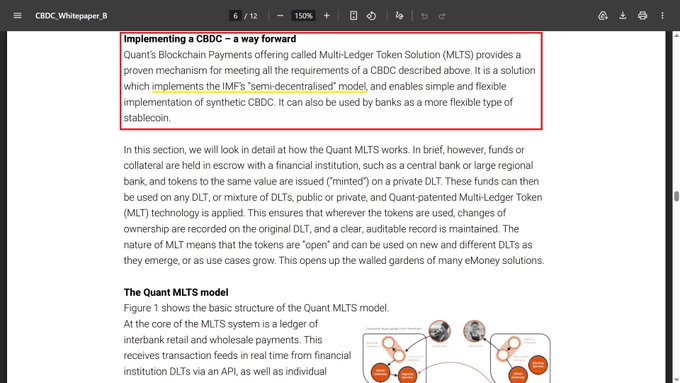Click the vertical scrollbar thumb

tap(676, 196)
